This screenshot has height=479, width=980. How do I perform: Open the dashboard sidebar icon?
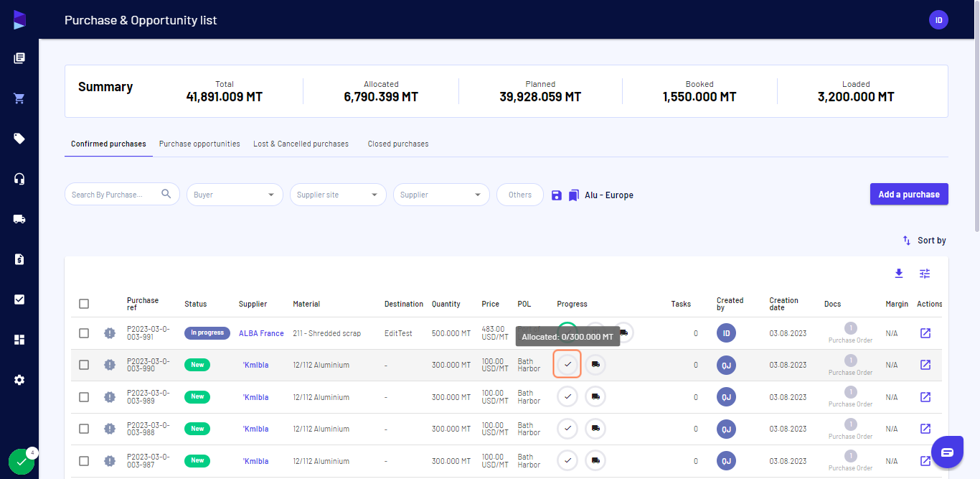(x=19, y=340)
